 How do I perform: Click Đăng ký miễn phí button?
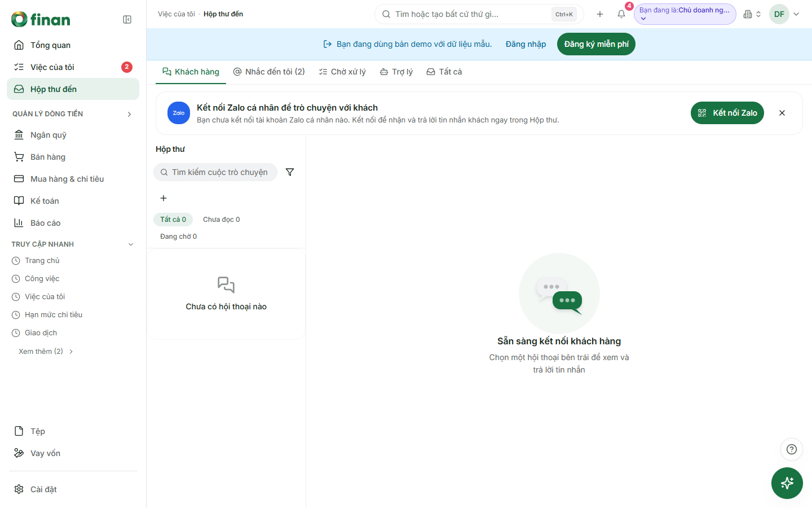point(596,44)
